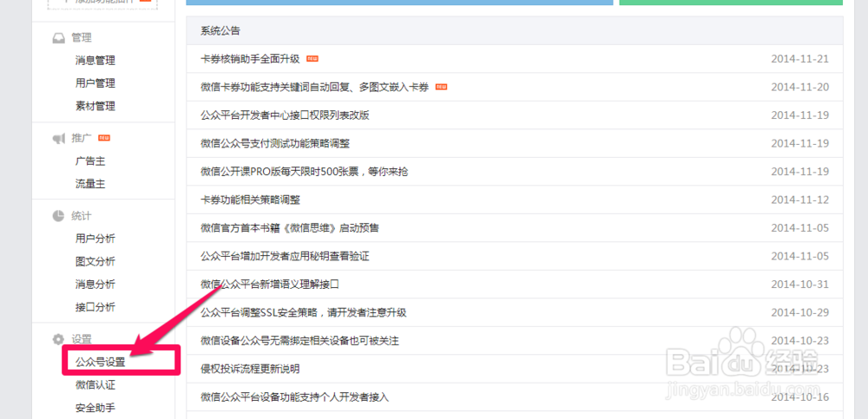This screenshot has height=419, width=868.
Task: Click the new badge beside 推广
Action: [x=104, y=138]
